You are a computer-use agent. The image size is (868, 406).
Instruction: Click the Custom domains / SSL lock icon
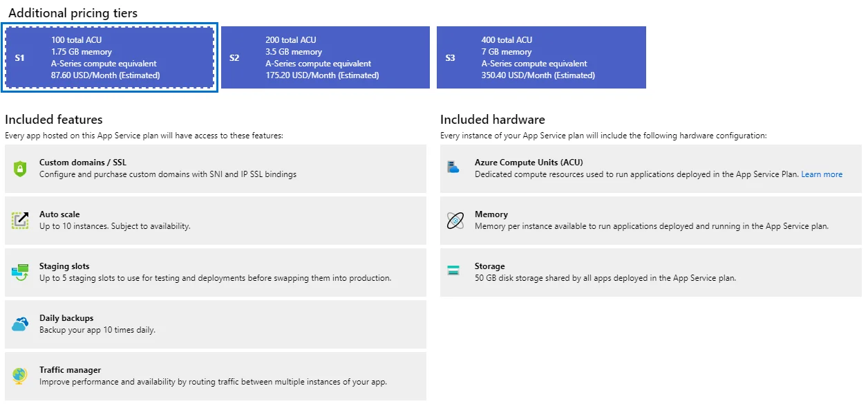[20, 168]
